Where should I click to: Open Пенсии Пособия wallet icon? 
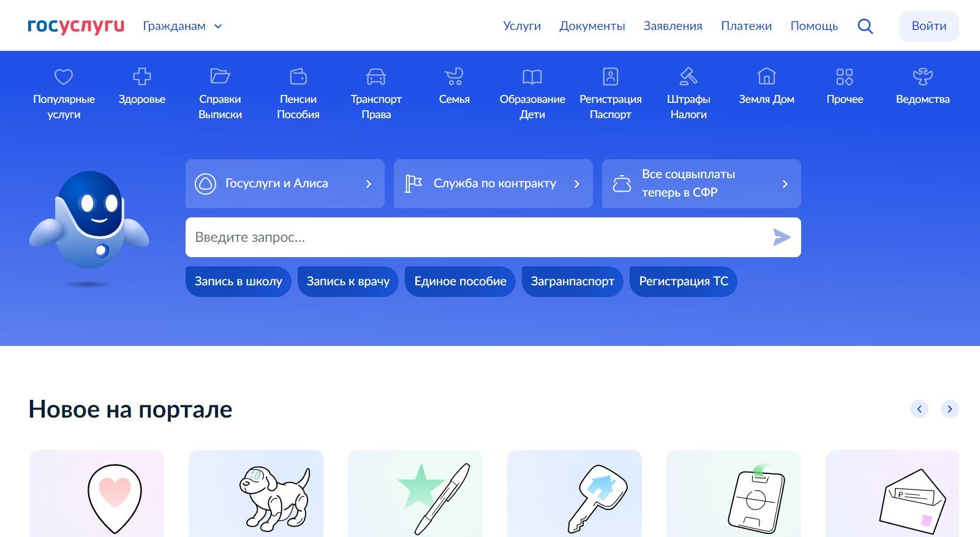point(298,77)
